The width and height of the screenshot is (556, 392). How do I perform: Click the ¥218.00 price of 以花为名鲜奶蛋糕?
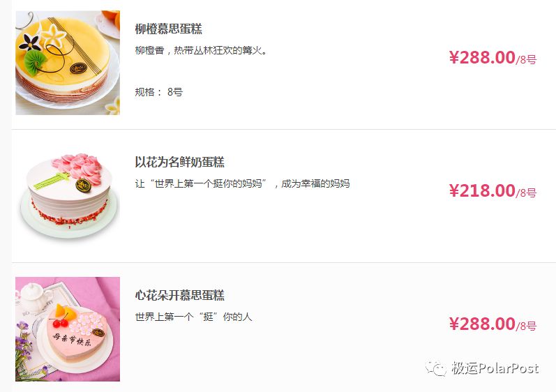point(482,190)
